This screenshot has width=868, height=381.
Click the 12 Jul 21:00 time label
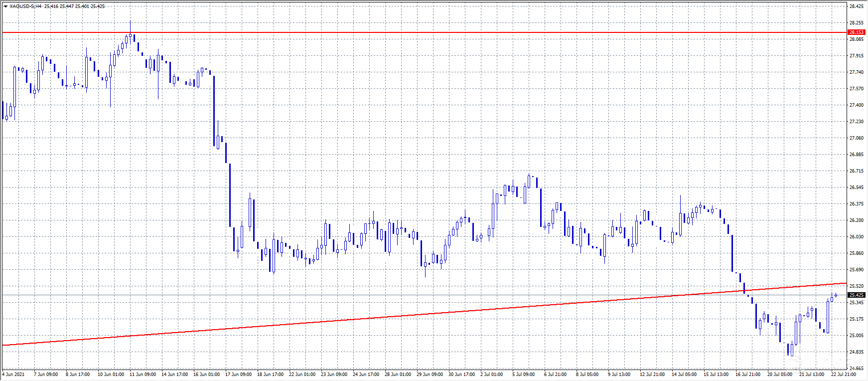(652, 375)
